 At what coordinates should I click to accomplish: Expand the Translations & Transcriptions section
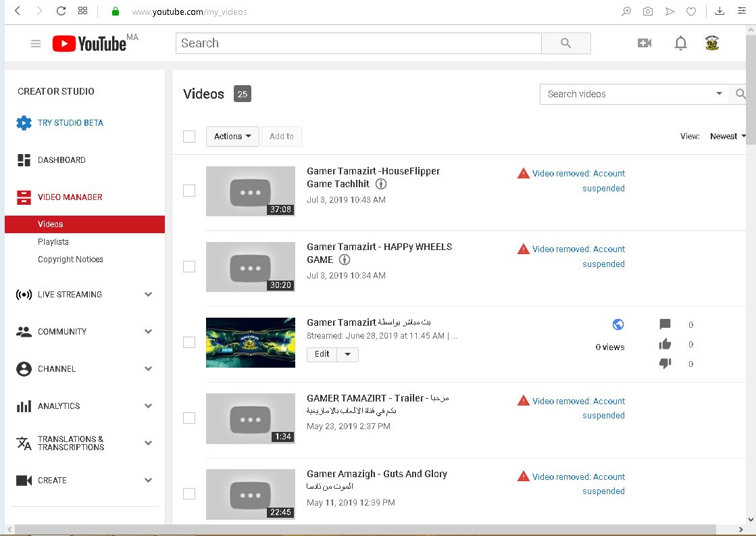(149, 443)
